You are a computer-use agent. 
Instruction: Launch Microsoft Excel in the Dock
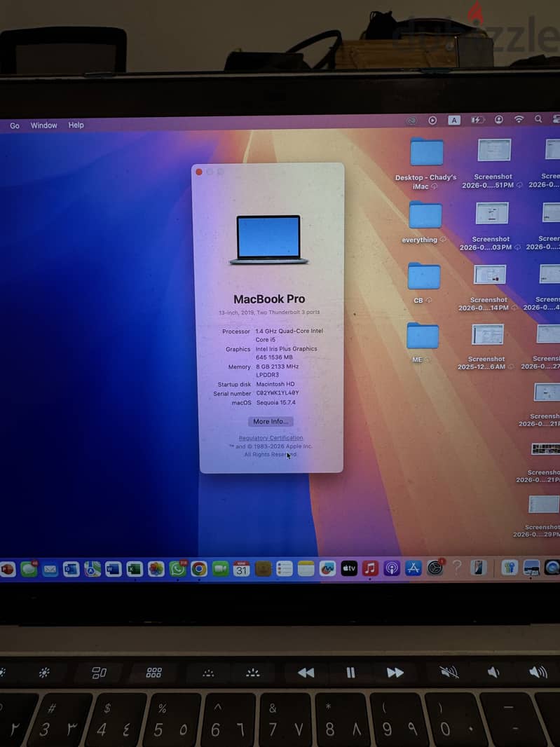135,569
